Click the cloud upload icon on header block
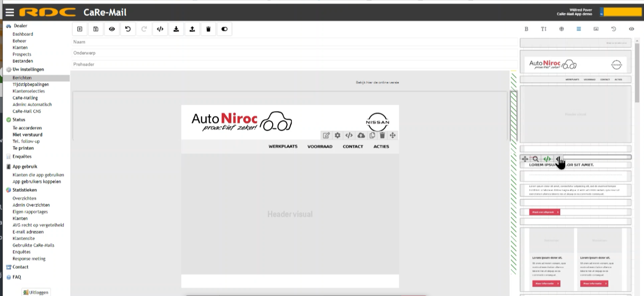644x296 pixels. pos(361,135)
